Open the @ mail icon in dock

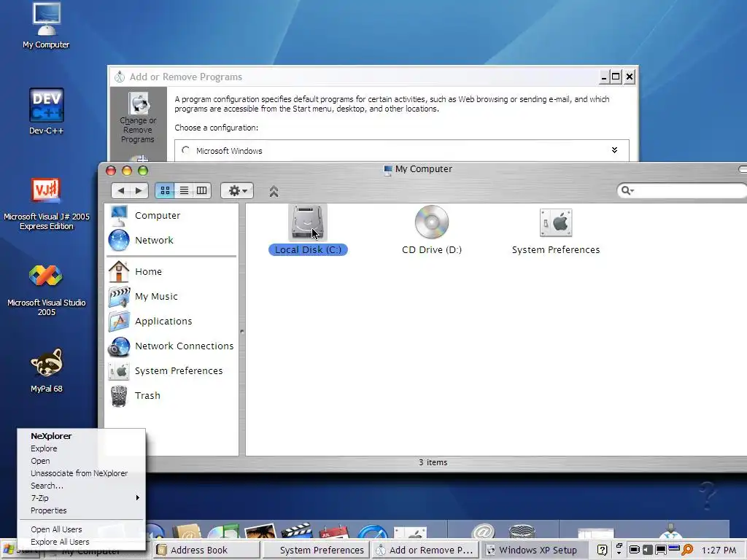pos(484,532)
